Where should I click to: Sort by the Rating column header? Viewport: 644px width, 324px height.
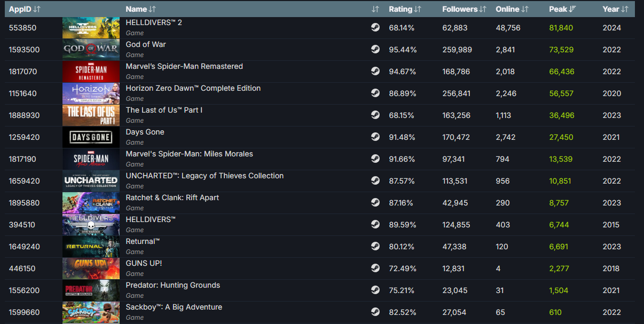(x=405, y=9)
